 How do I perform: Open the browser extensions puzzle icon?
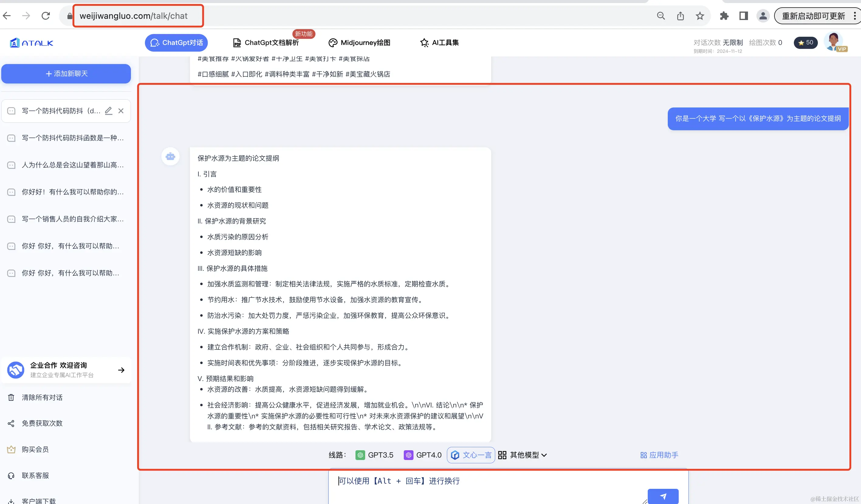point(724,16)
